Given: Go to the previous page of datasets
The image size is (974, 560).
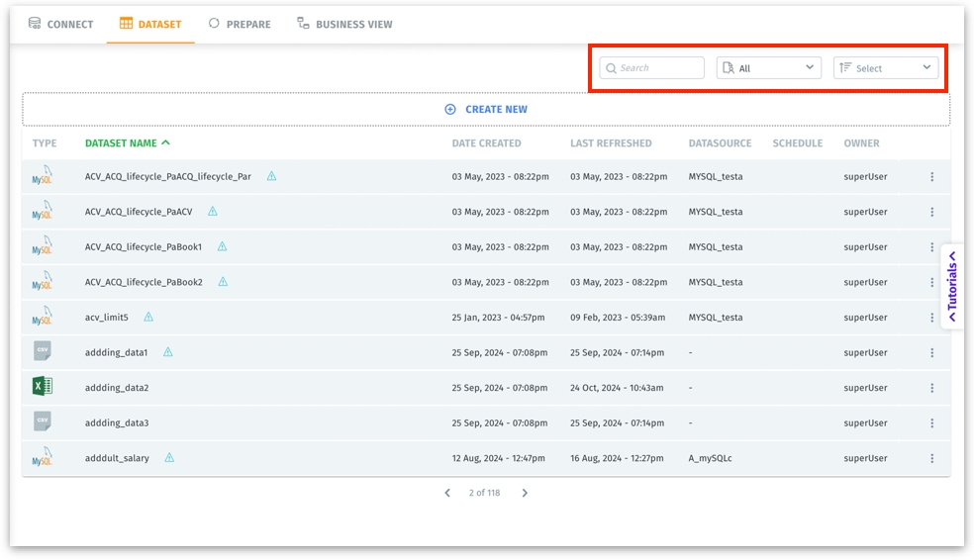Looking at the screenshot, I should click(x=447, y=493).
